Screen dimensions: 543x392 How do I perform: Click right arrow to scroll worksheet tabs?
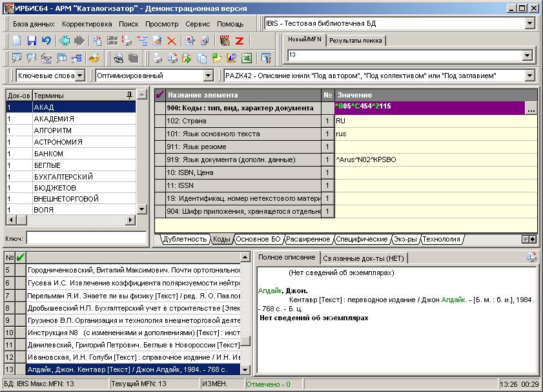[533, 240]
